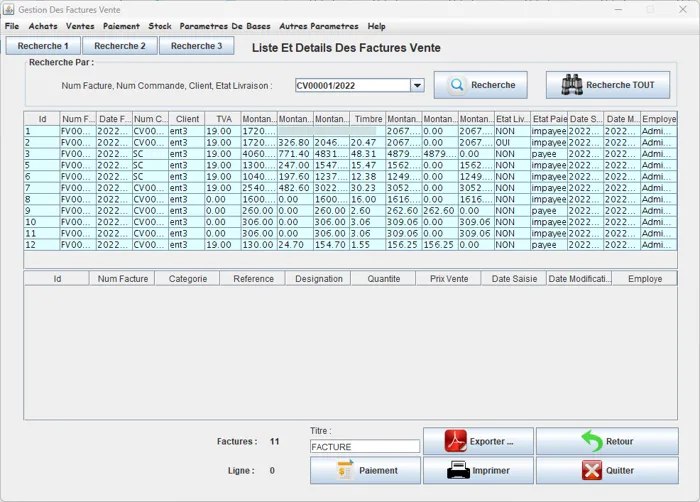
Task: Open the Ventes menu
Action: click(80, 26)
